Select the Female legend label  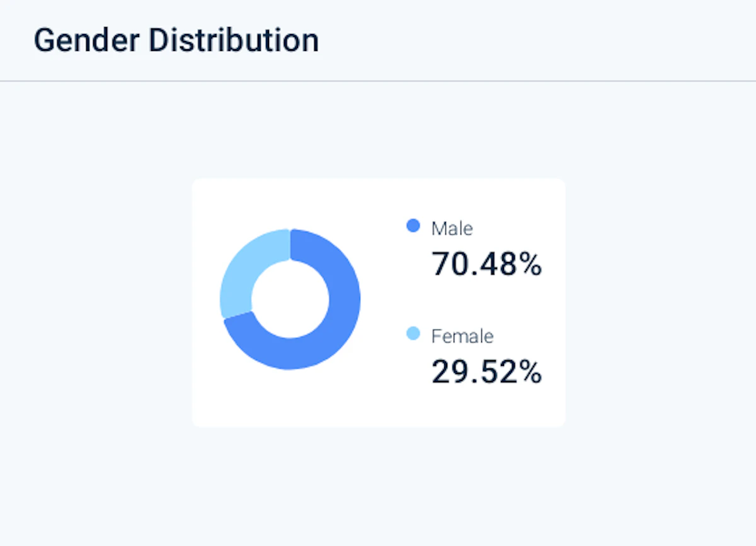coord(462,336)
